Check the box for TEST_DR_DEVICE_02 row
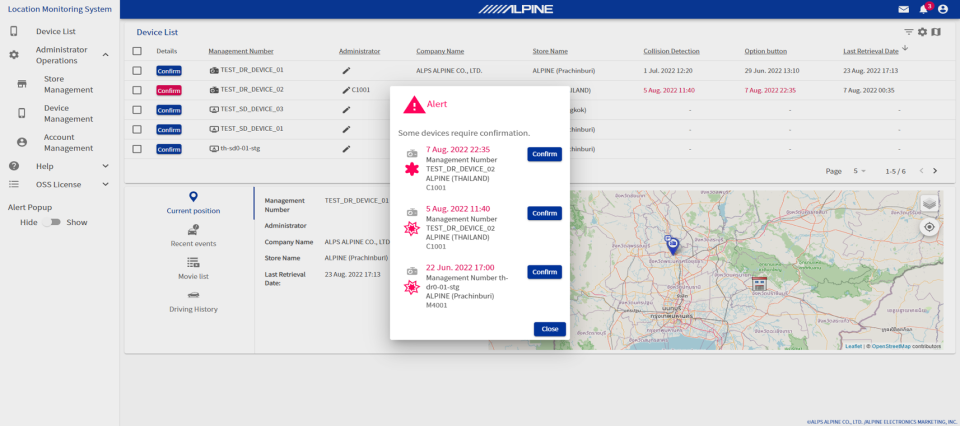 [137, 90]
